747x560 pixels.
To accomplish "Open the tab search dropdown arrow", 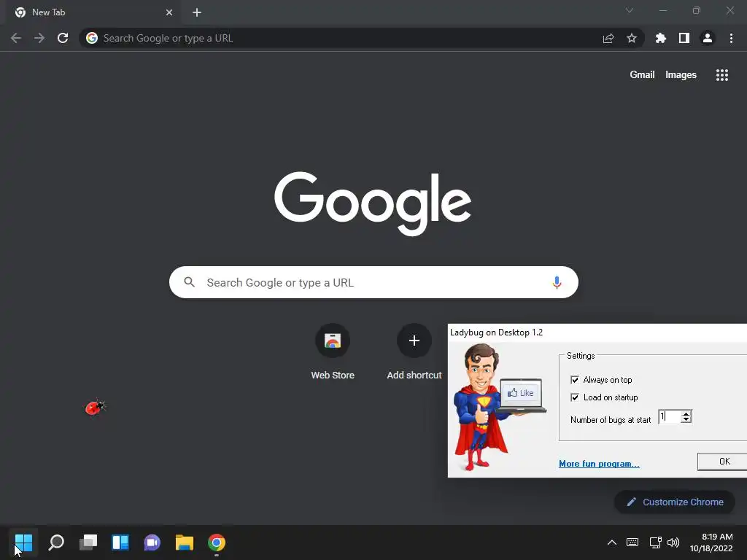I will point(630,10).
